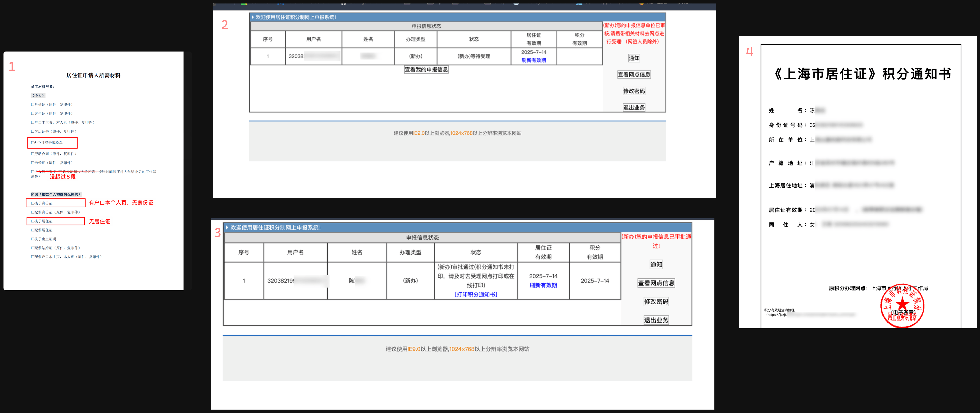The height and width of the screenshot is (413, 980).
Task: Click 通知 button in the 审批通过 status panel
Action: pyautogui.click(x=656, y=265)
